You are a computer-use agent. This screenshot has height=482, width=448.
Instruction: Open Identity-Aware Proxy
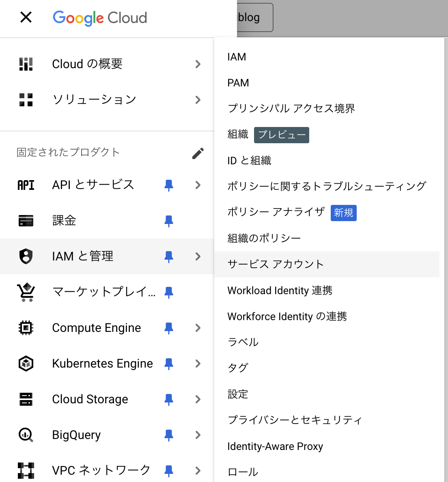[x=327, y=446]
